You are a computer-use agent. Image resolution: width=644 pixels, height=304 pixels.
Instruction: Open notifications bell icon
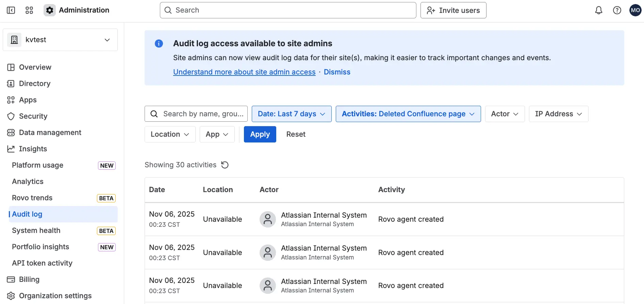coord(599,10)
